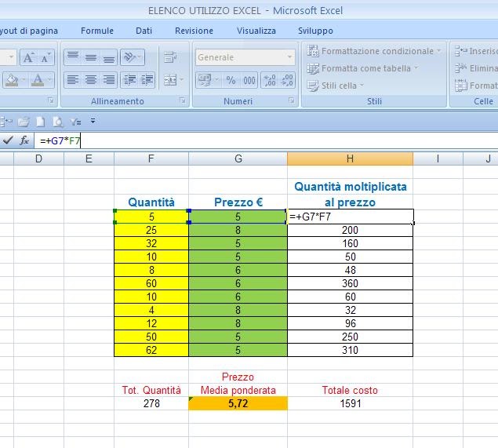Open the Layout di pagina tab
The height and width of the screenshot is (448, 498).
[29, 31]
